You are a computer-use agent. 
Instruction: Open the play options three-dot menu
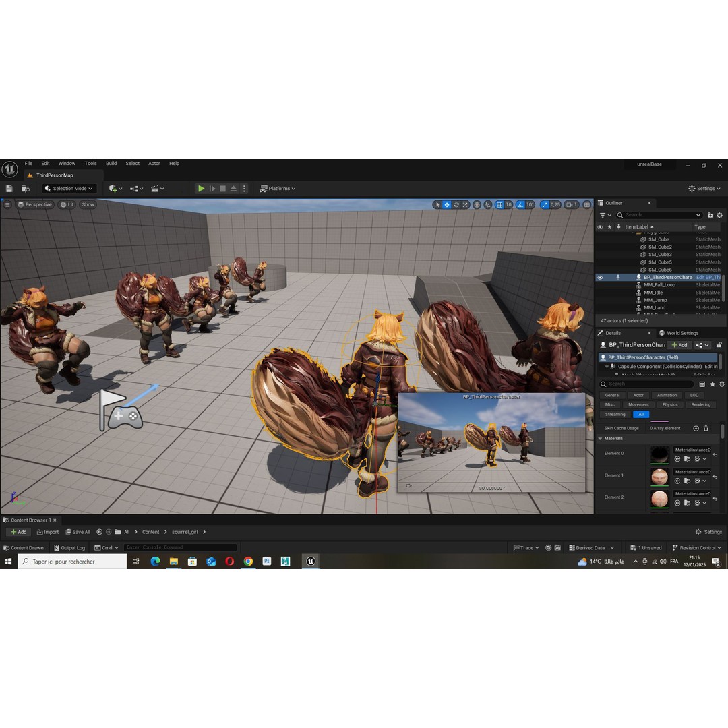click(244, 189)
